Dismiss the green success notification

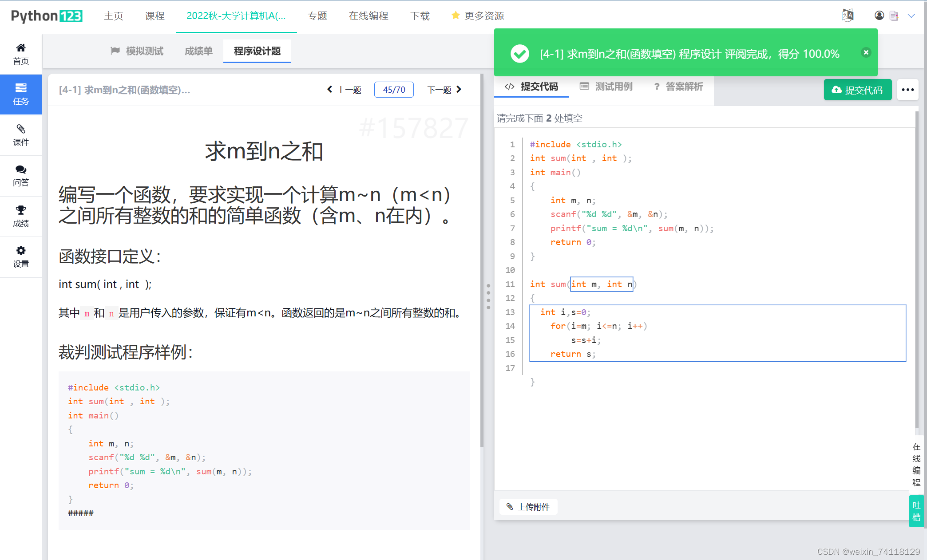tap(866, 52)
